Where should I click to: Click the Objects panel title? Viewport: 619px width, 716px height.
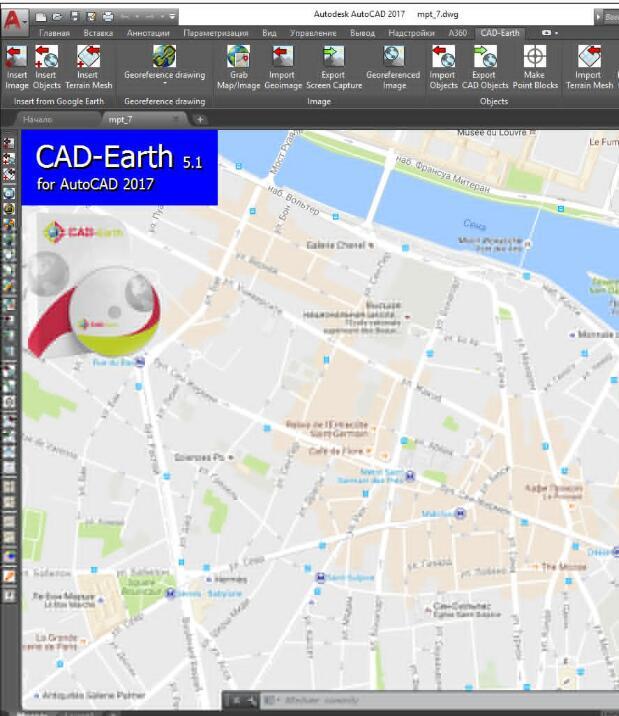[494, 101]
